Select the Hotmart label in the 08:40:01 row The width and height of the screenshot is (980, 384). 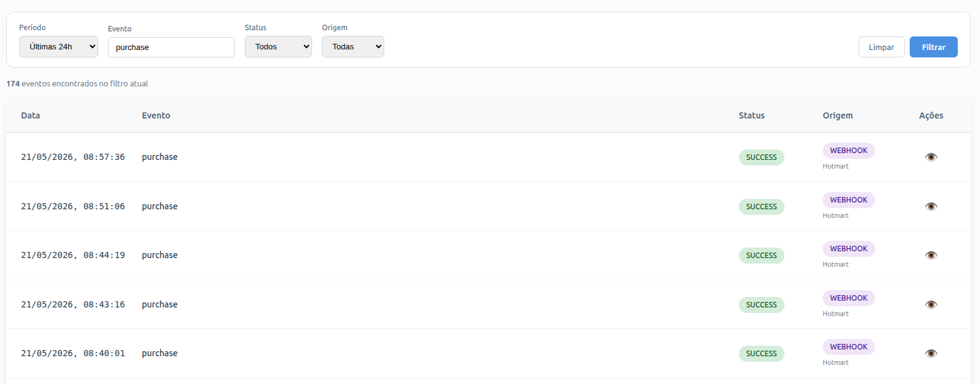click(836, 362)
